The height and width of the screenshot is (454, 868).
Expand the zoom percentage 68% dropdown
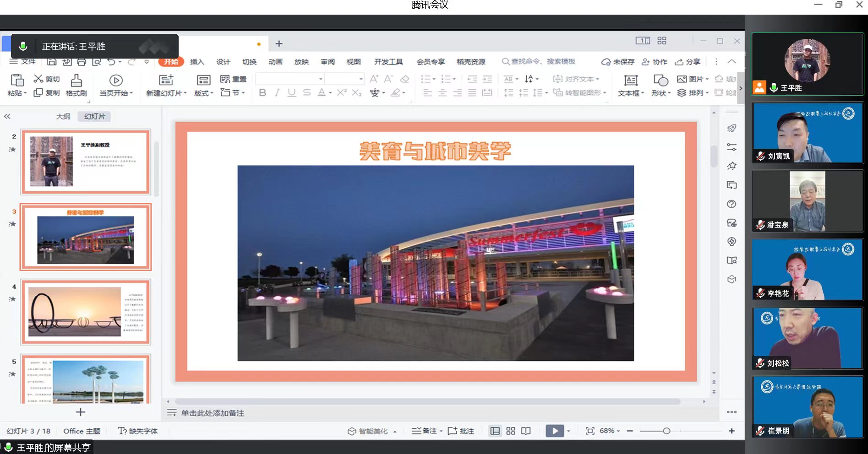[x=618, y=431]
